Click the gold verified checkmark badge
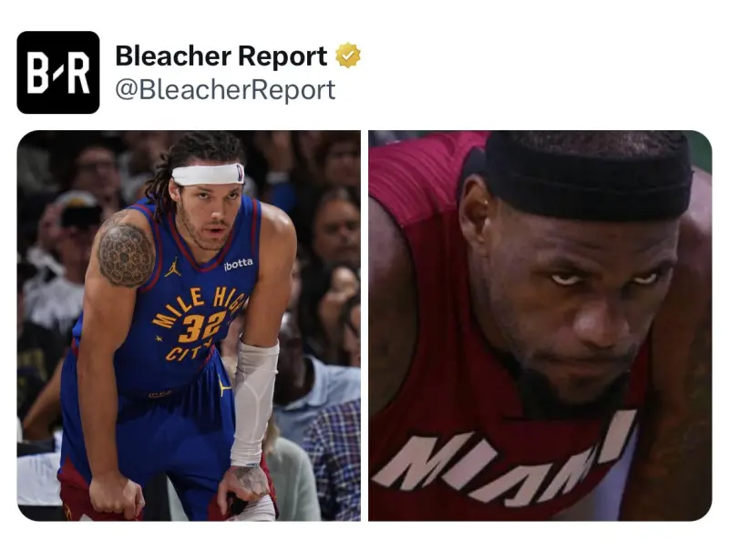Screen dimensions: 729x560 [x=348, y=56]
